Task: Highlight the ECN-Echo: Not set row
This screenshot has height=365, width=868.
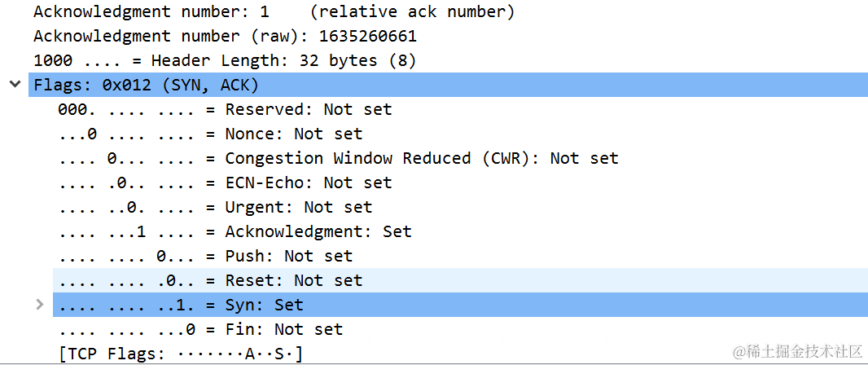Action: (225, 182)
